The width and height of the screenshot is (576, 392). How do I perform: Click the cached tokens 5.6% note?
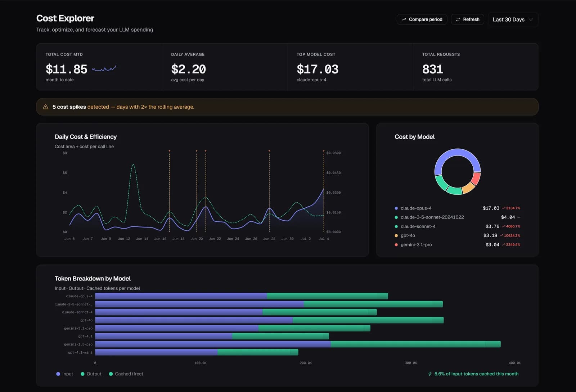click(x=476, y=374)
